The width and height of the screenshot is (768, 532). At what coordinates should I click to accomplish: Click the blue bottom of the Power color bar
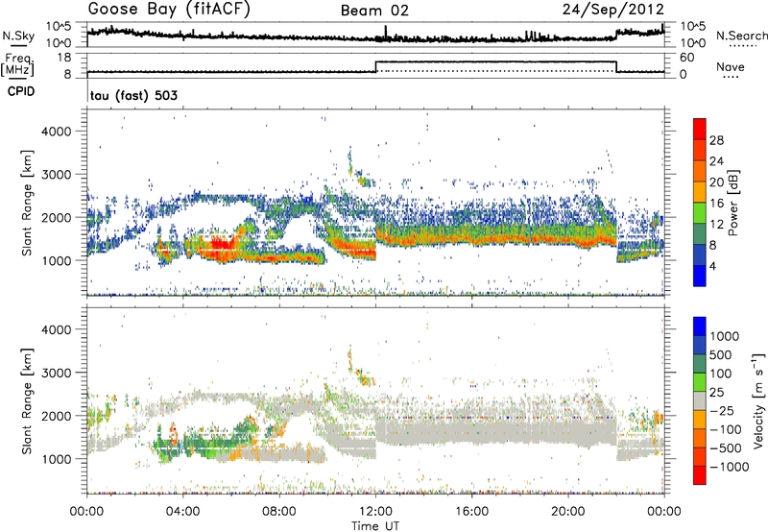[x=700, y=276]
